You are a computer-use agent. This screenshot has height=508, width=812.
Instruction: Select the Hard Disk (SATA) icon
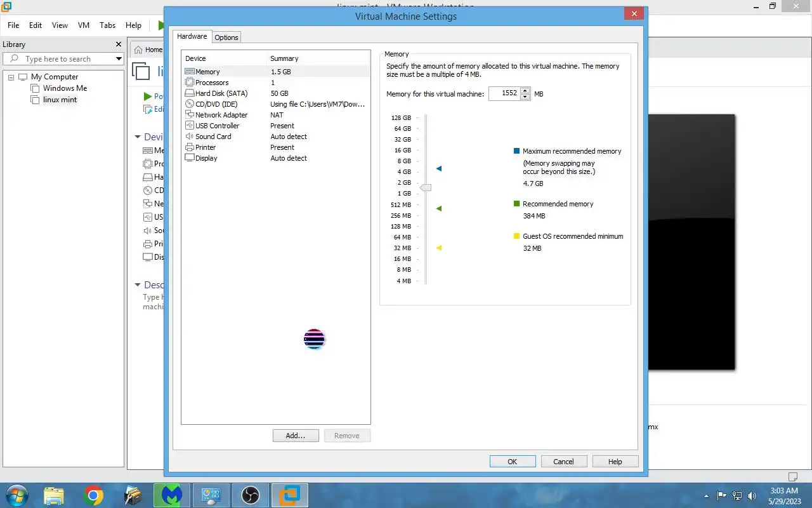(x=190, y=93)
